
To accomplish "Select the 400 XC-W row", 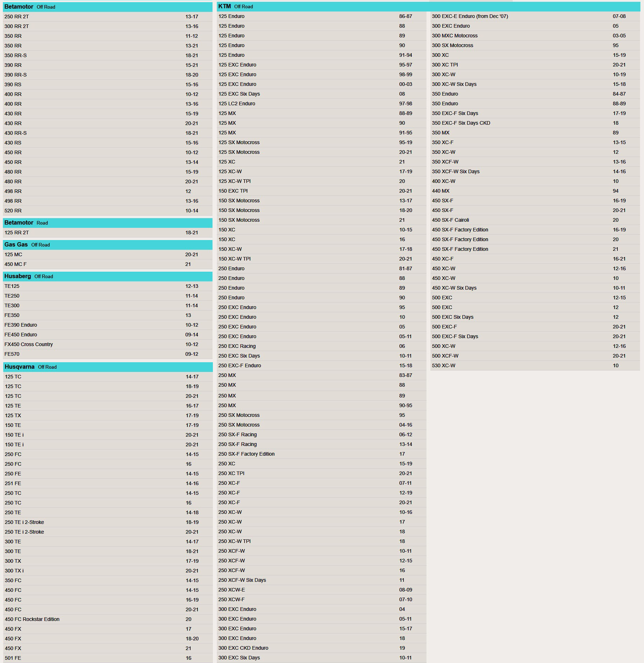I will [535, 181].
